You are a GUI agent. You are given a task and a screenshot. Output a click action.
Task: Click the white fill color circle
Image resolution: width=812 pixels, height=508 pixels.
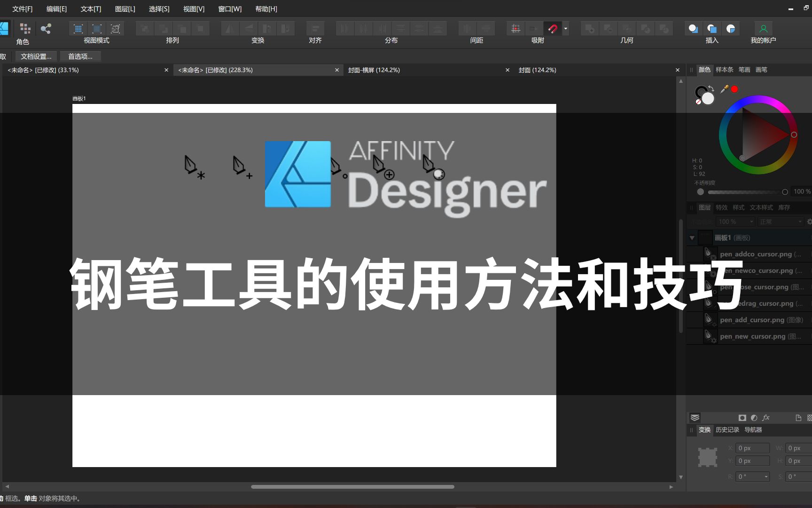pos(708,99)
